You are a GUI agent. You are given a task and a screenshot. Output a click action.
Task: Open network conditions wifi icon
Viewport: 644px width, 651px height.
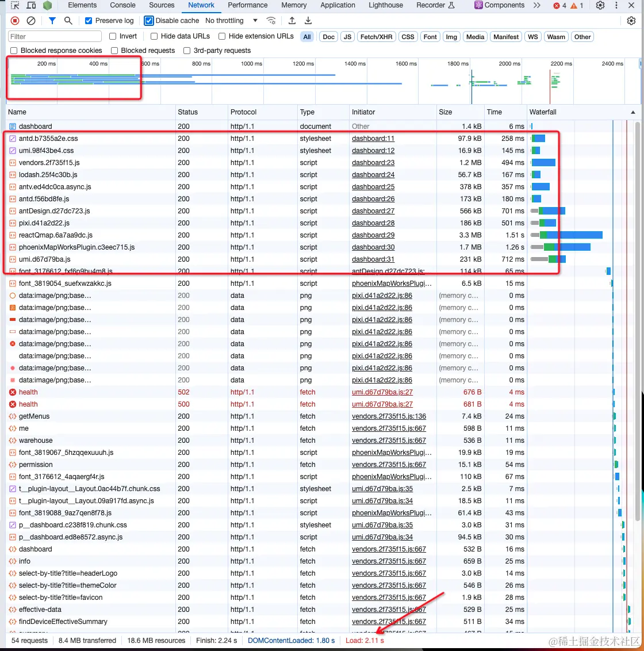pyautogui.click(x=271, y=21)
